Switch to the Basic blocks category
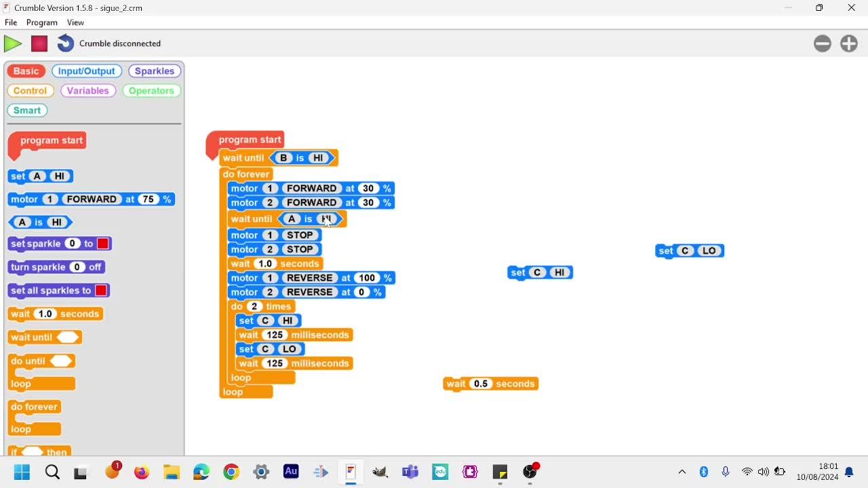Image resolution: width=868 pixels, height=488 pixels. pyautogui.click(x=26, y=71)
